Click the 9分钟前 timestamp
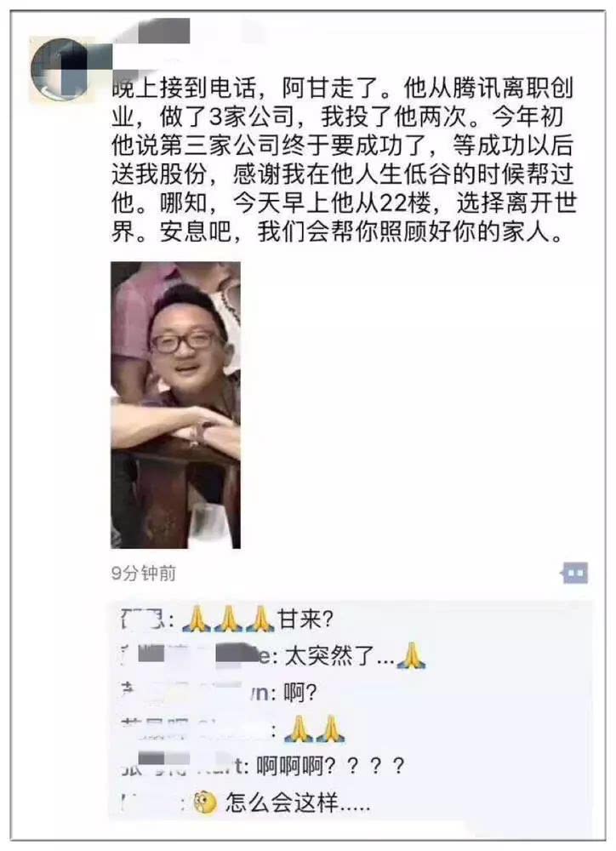616x851 pixels. [x=144, y=573]
